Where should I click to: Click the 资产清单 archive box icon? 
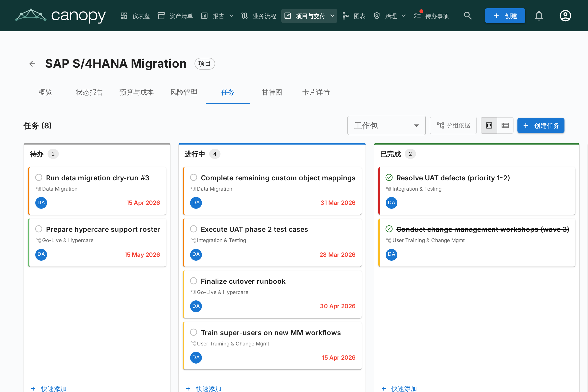click(161, 16)
